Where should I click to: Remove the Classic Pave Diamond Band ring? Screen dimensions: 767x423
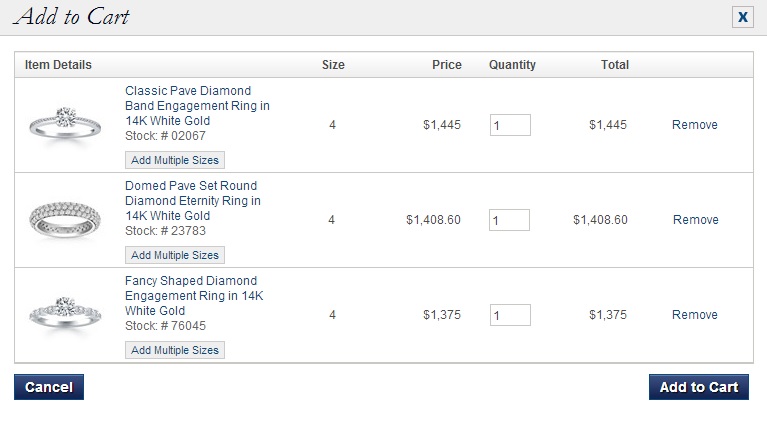point(695,125)
